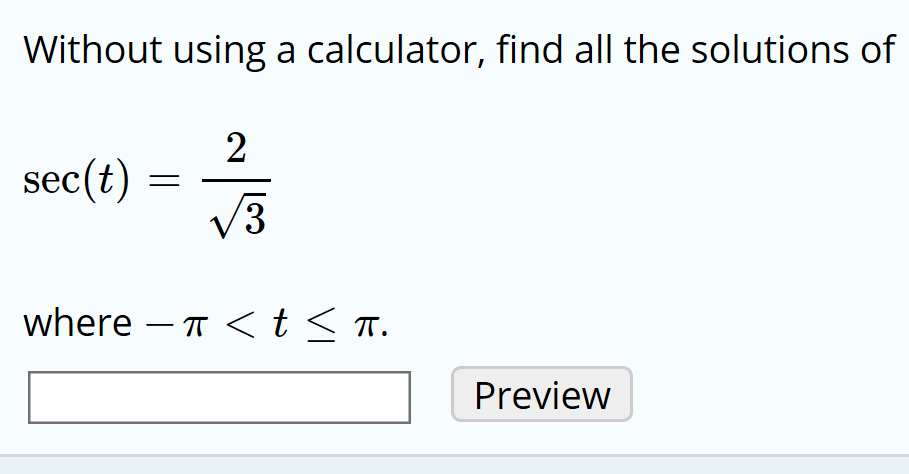Click the square root of 3 denominator

[x=238, y=216]
